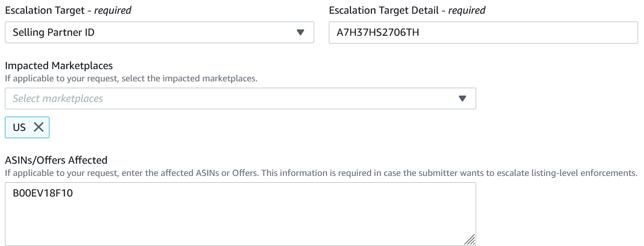Click the Select marketplaces placeholder text
This screenshot has width=644, height=246.
tap(58, 98)
